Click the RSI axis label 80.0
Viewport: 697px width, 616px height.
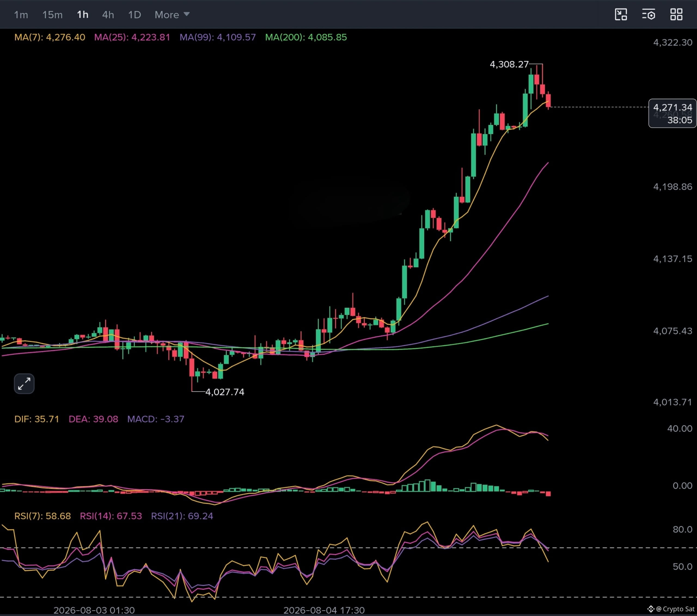tap(682, 529)
